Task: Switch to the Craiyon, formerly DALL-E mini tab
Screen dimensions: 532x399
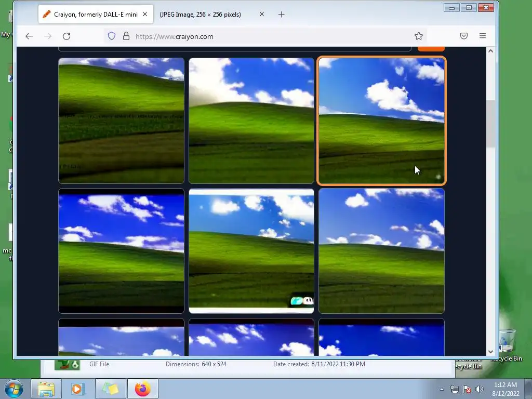Action: tap(96, 14)
